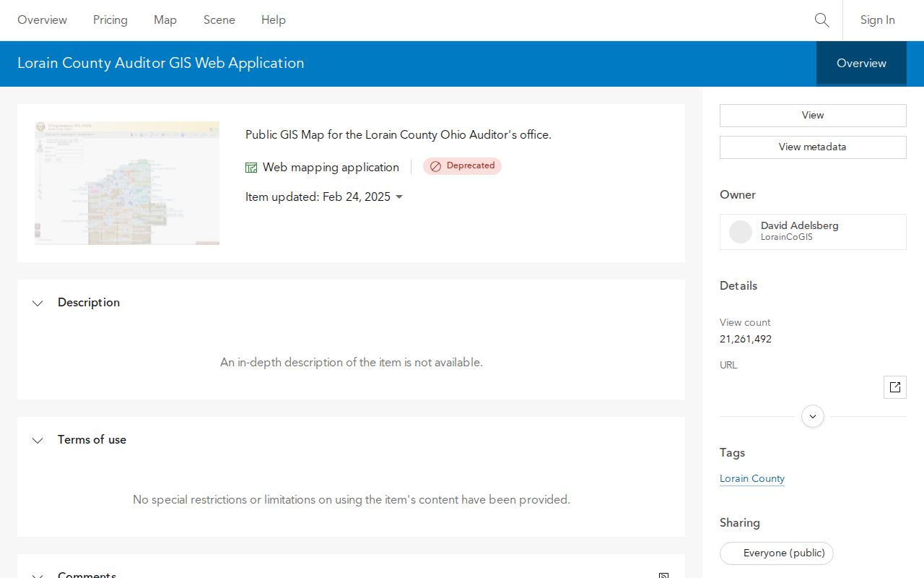Open the search magnifier icon
This screenshot has width=924, height=578.
(821, 20)
